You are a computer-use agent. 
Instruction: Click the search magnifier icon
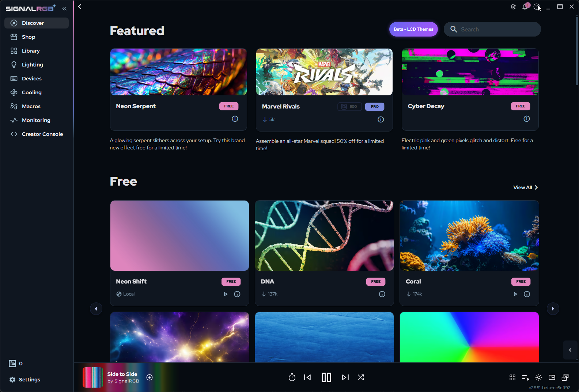coord(454,29)
